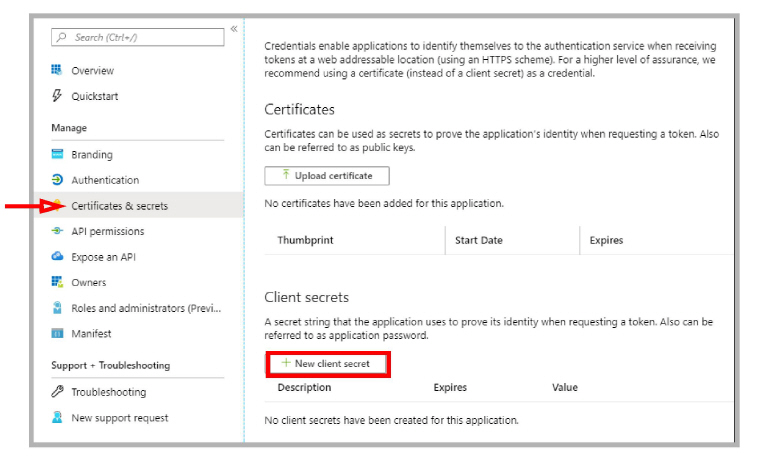Open Troubleshooting under Support
This screenshot has height=461, width=768.
point(108,392)
